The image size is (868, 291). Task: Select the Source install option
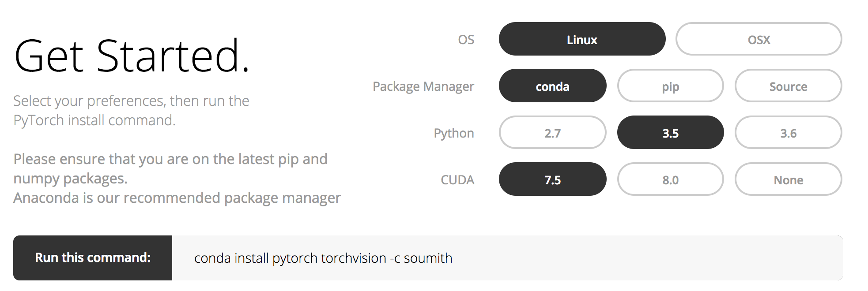tap(788, 86)
